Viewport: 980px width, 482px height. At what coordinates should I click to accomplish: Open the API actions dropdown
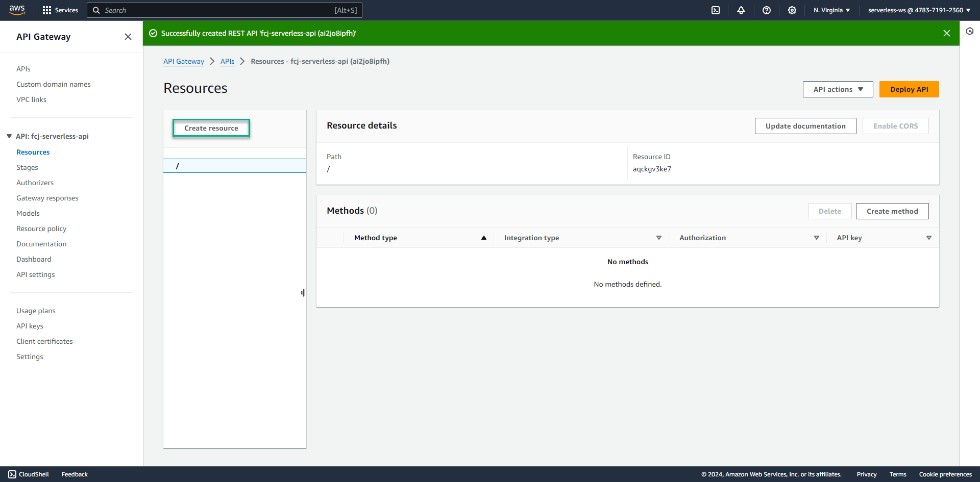(838, 89)
